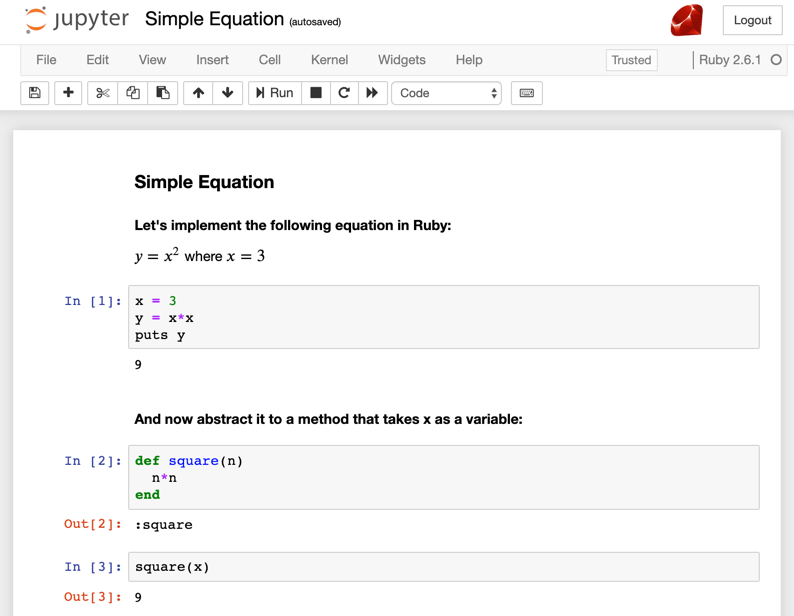This screenshot has height=616, width=794.
Task: Select the Simple Equation markdown heading
Action: pyautogui.click(x=204, y=182)
